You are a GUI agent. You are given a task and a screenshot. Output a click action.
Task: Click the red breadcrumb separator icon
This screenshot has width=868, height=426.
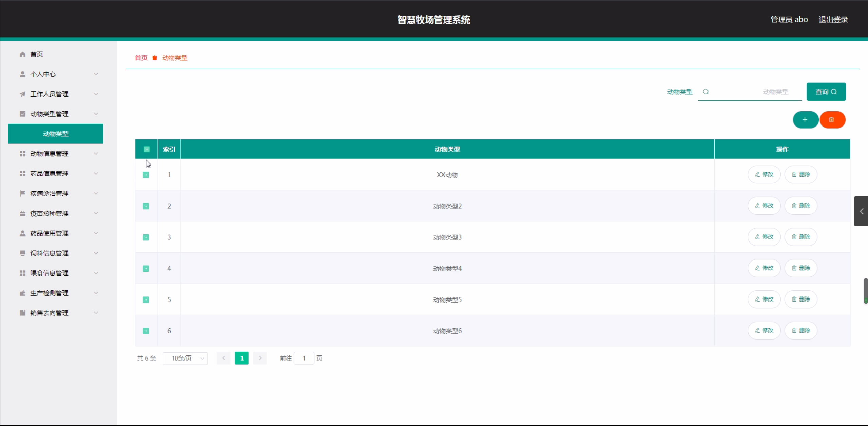point(155,58)
